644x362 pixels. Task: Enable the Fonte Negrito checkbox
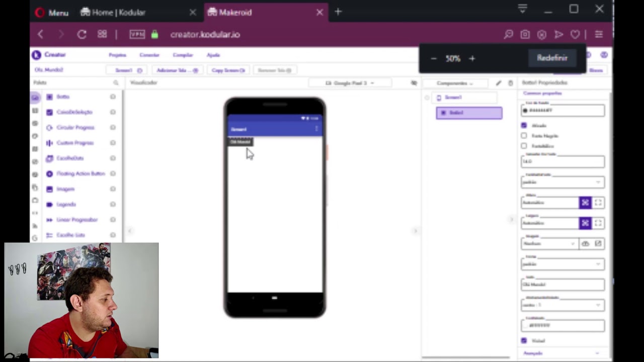(524, 136)
